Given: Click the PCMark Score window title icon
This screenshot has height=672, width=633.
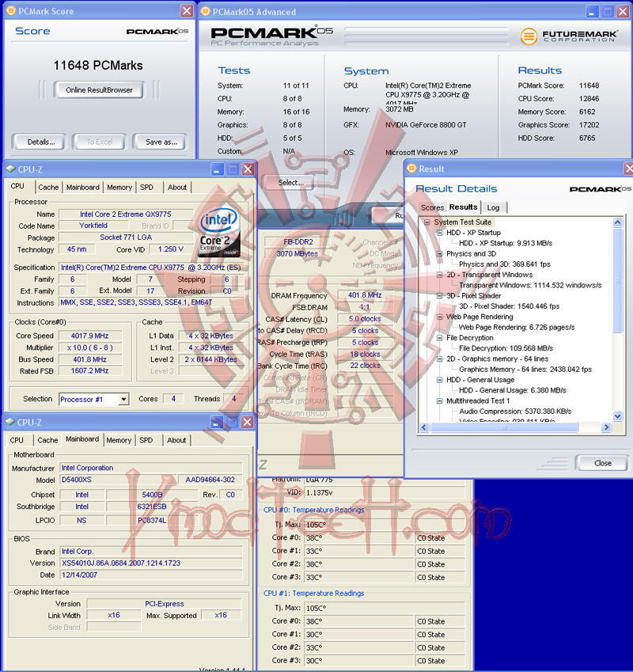Looking at the screenshot, I should click(x=10, y=11).
